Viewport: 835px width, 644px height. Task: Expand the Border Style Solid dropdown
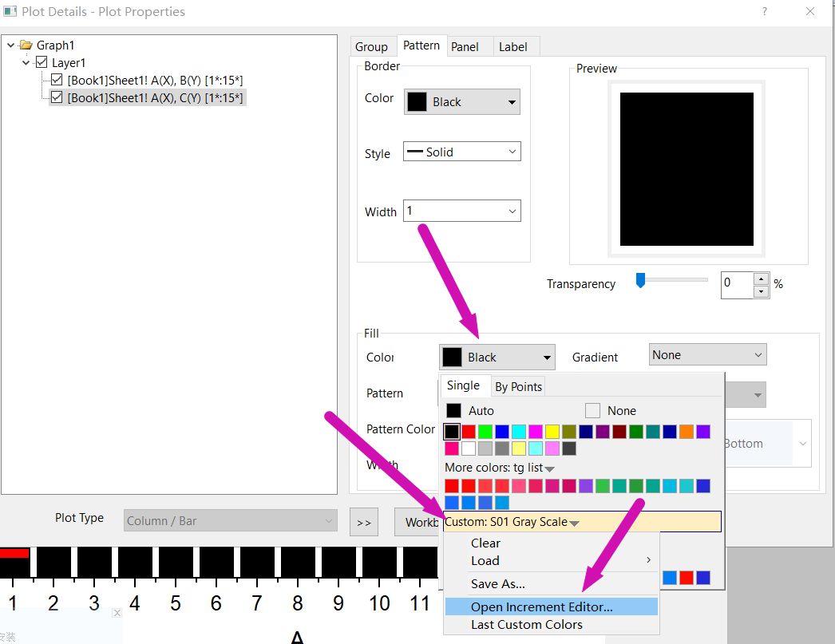pos(461,152)
